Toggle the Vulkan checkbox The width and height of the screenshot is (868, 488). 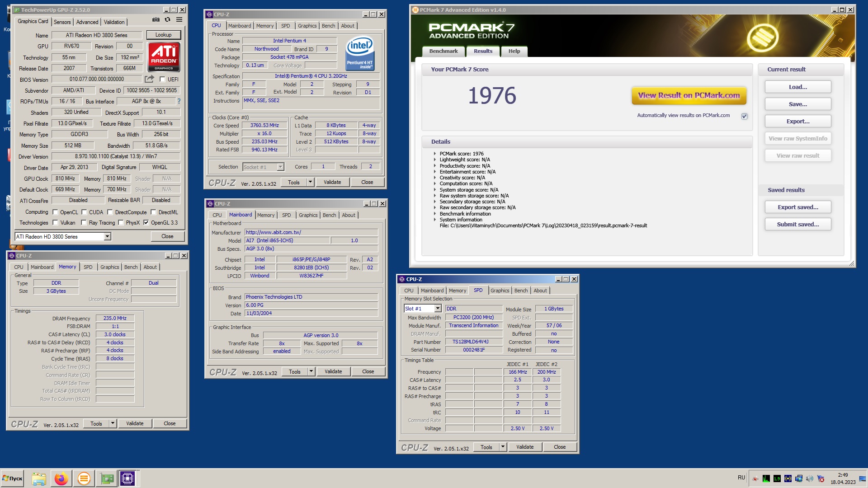click(x=55, y=222)
